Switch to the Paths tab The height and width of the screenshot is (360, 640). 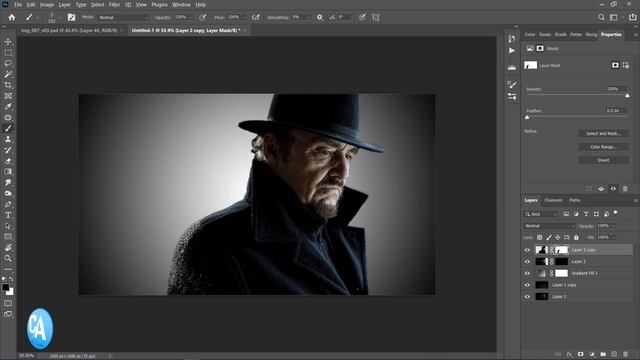tap(575, 200)
